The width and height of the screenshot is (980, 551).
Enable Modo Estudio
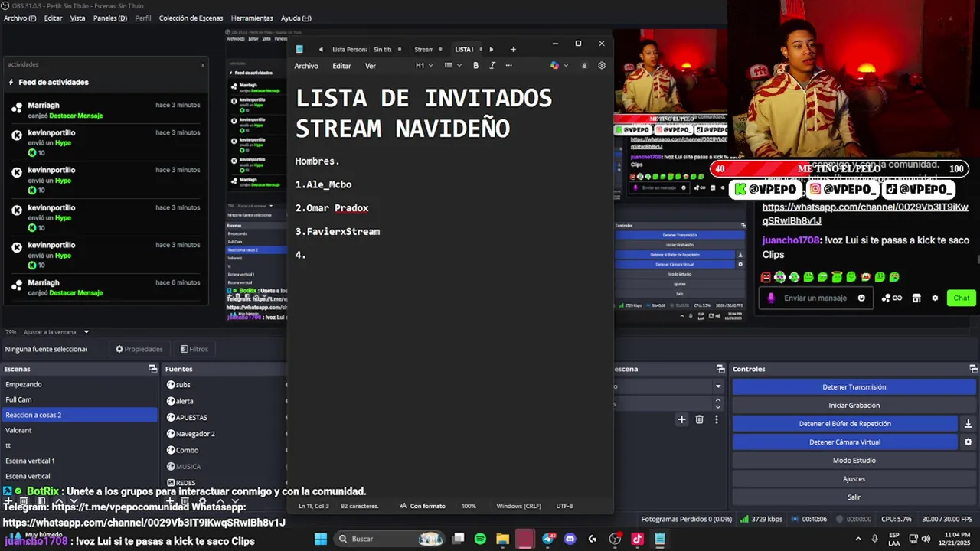pos(854,461)
